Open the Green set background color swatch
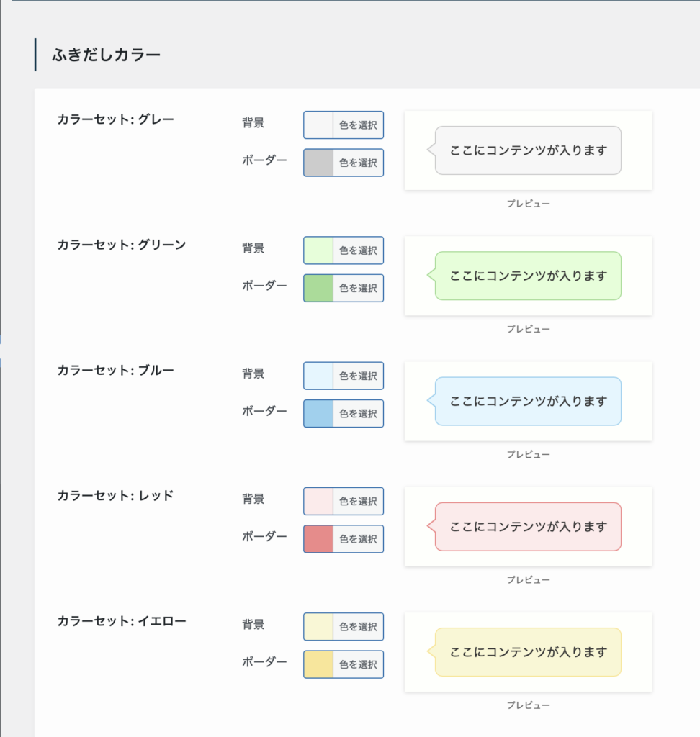The image size is (700, 737). 319,250
